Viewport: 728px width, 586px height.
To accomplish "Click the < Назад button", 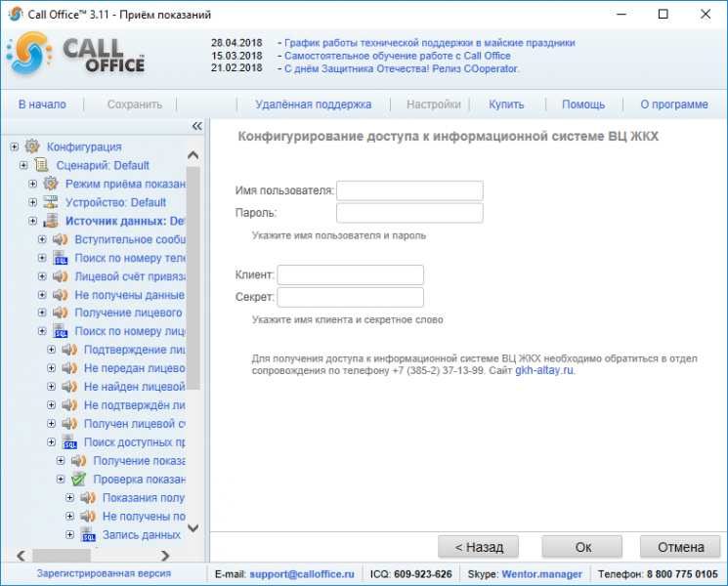I will point(478,547).
